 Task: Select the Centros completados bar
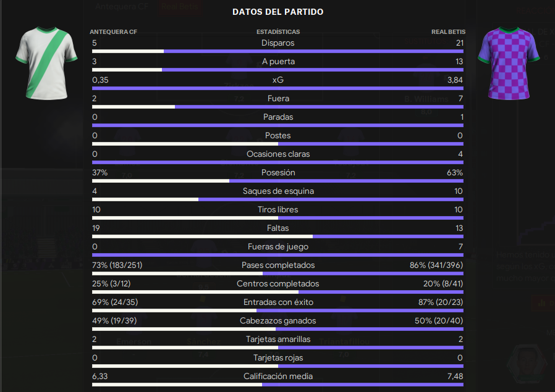tap(277, 292)
